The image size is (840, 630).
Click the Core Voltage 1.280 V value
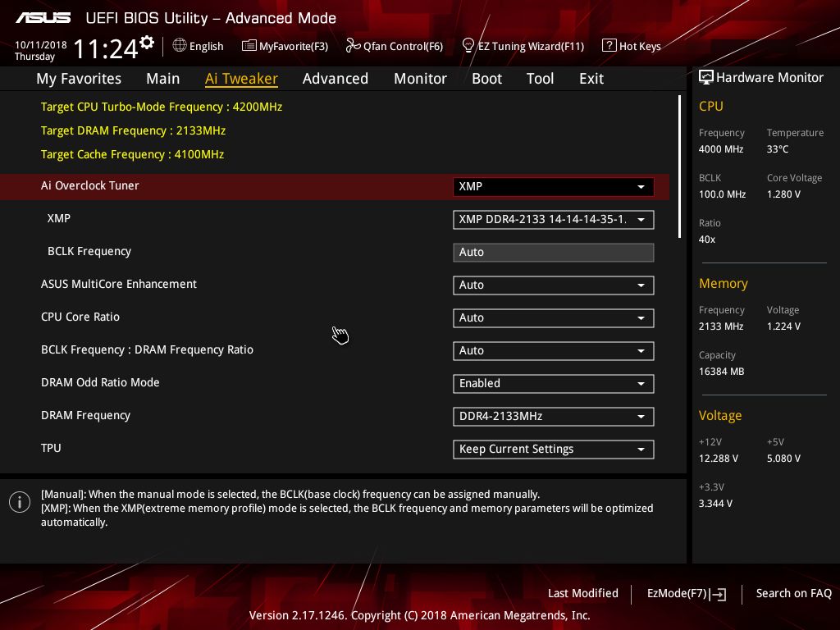pyautogui.click(x=783, y=194)
